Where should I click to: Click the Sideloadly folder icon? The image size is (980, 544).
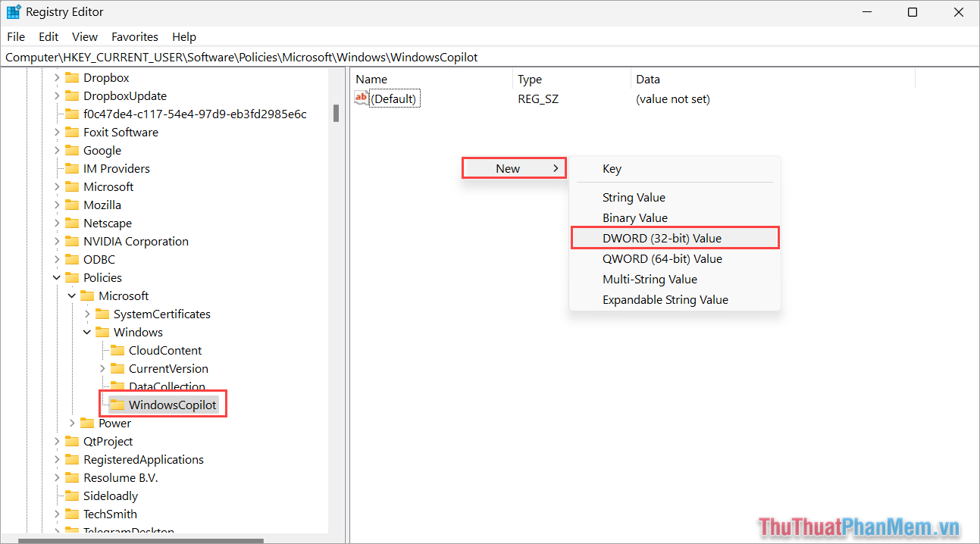(x=72, y=496)
